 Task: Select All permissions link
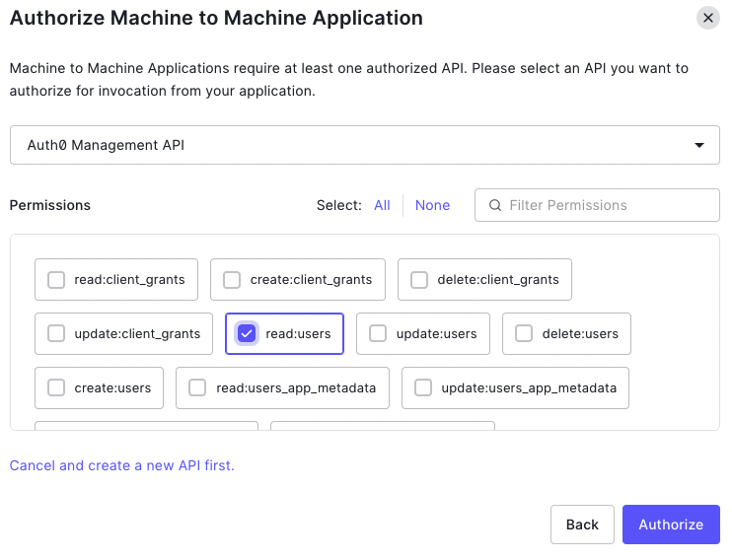click(x=382, y=205)
